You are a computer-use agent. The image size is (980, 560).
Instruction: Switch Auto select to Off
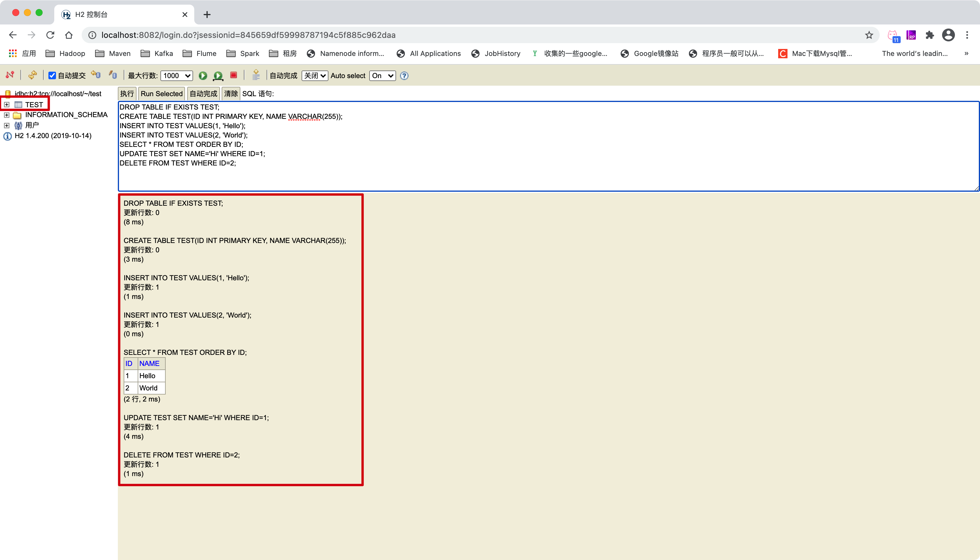tap(382, 76)
